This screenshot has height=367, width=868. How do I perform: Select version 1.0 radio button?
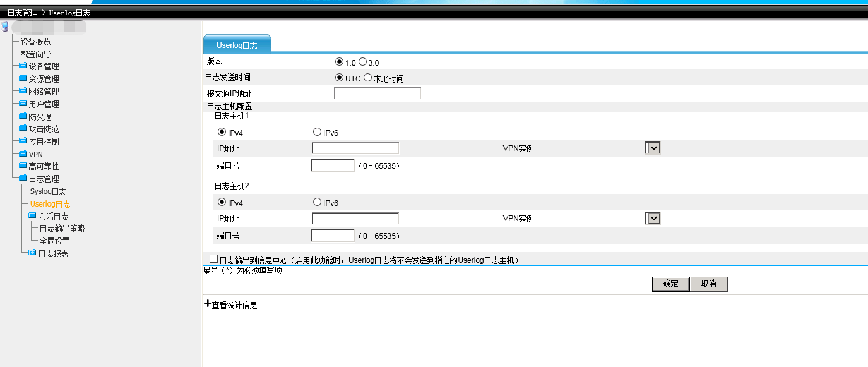coord(340,62)
